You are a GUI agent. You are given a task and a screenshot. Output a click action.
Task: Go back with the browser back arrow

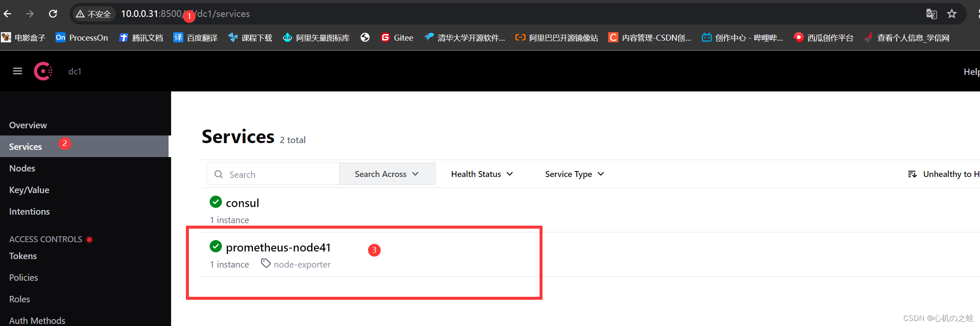(7, 14)
